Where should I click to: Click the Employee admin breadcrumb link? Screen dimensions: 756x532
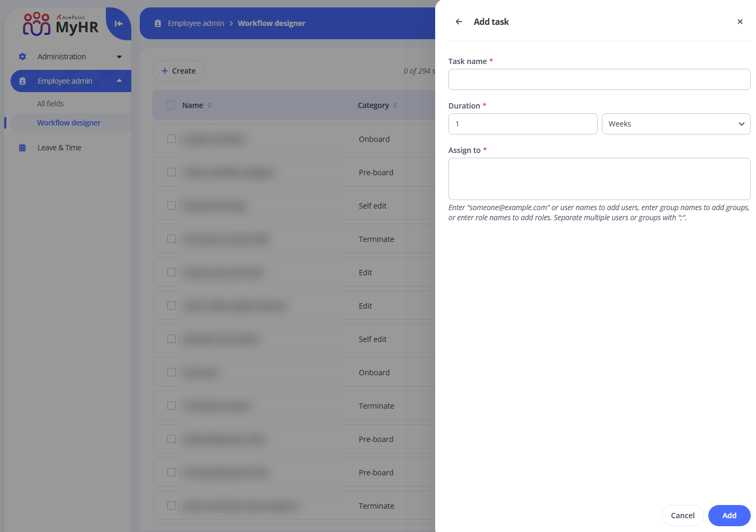tap(196, 23)
